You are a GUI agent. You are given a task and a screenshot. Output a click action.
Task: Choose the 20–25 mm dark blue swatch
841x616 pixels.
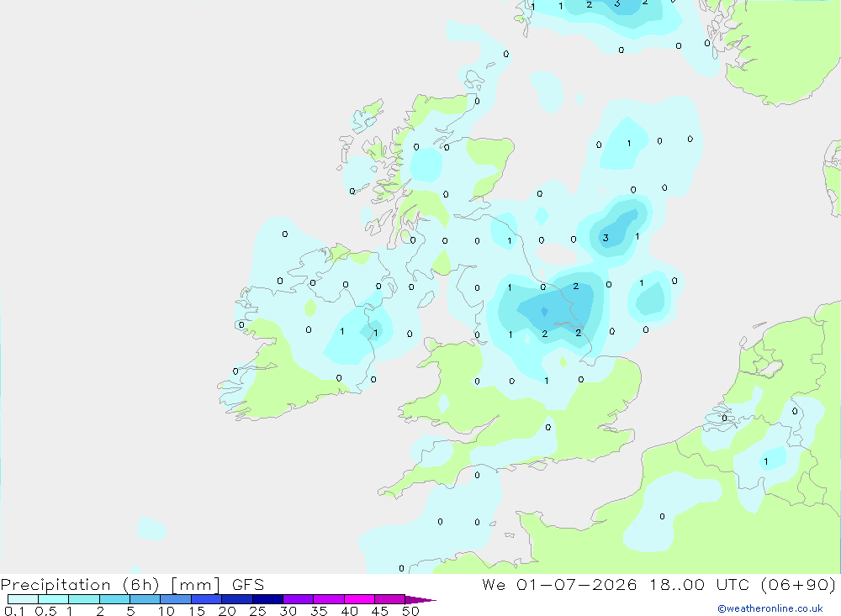click(x=236, y=599)
